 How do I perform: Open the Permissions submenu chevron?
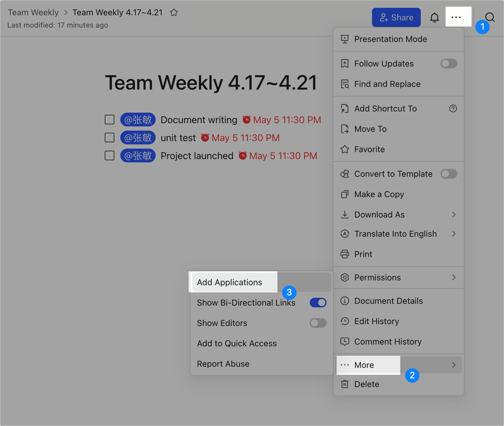coord(453,277)
